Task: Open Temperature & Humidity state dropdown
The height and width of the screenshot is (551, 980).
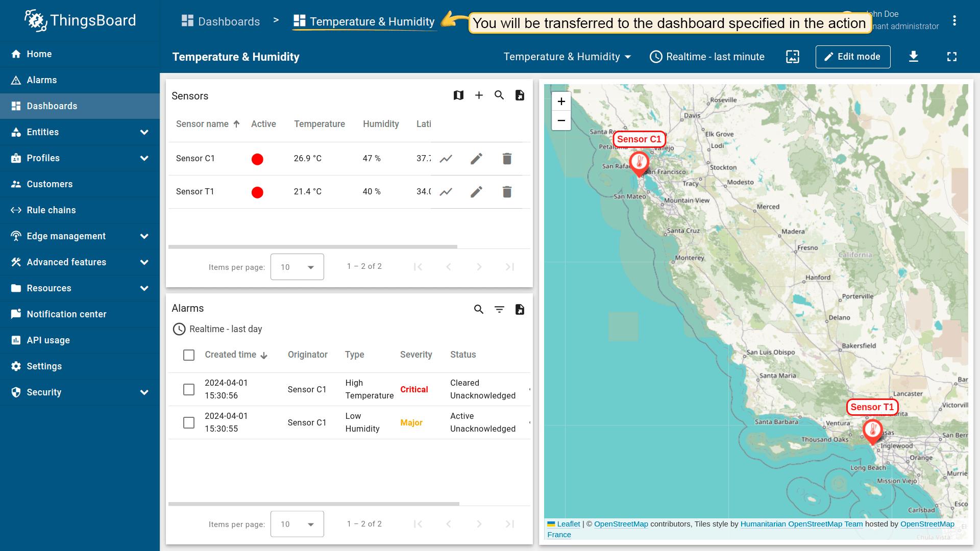Action: 567,57
